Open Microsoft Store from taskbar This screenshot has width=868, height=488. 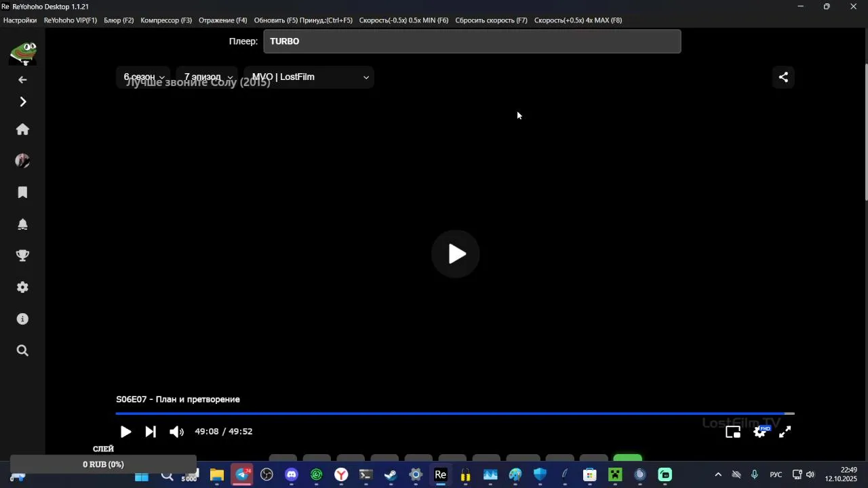590,476
